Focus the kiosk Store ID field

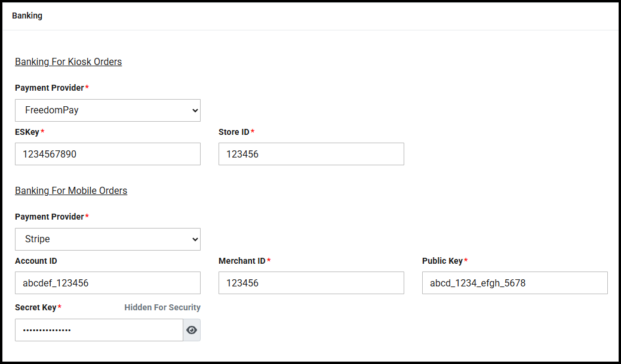[311, 154]
